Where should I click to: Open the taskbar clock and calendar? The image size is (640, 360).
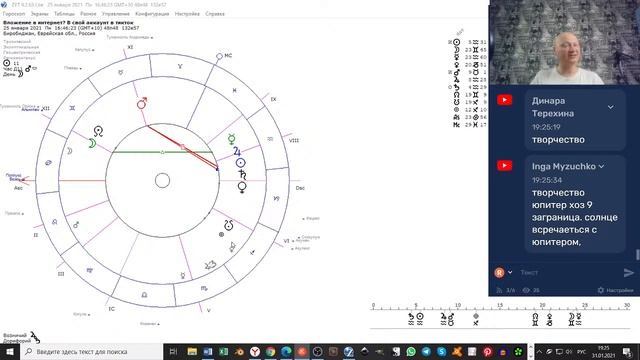[604, 351]
